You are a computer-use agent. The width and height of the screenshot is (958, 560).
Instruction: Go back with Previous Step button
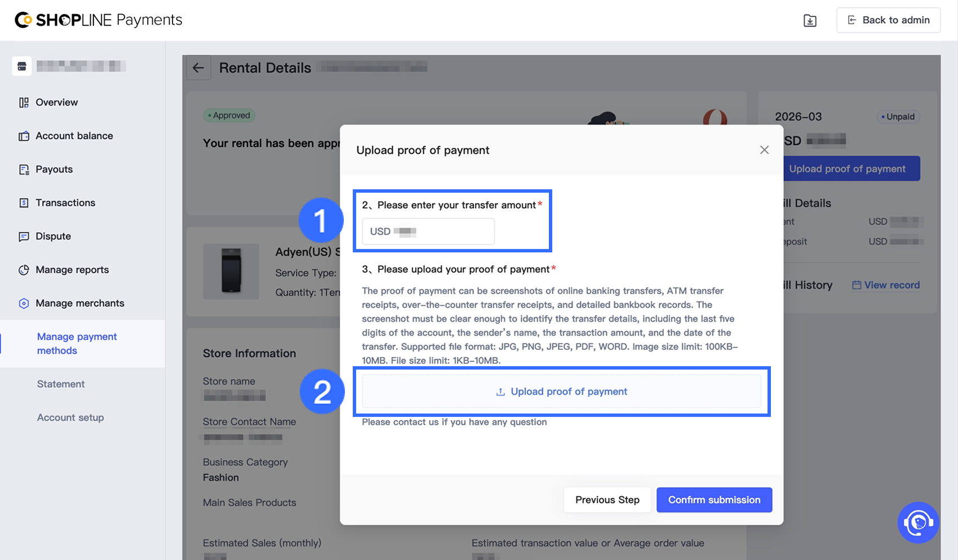[607, 500]
